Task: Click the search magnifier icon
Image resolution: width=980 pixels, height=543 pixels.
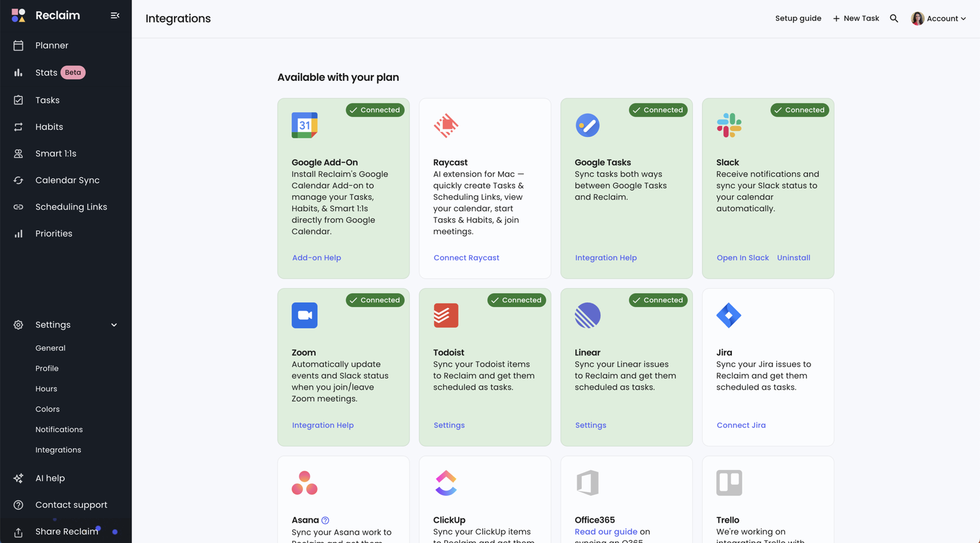Action: tap(894, 18)
